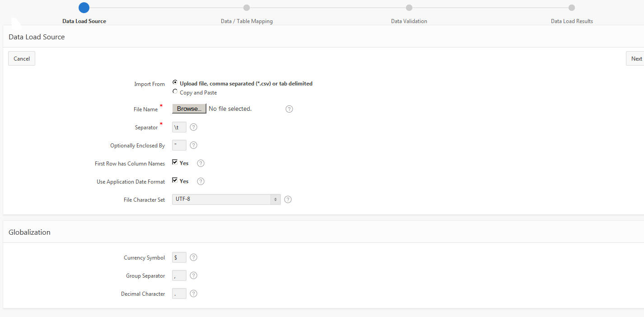Show help for Group Separator

(x=194, y=275)
